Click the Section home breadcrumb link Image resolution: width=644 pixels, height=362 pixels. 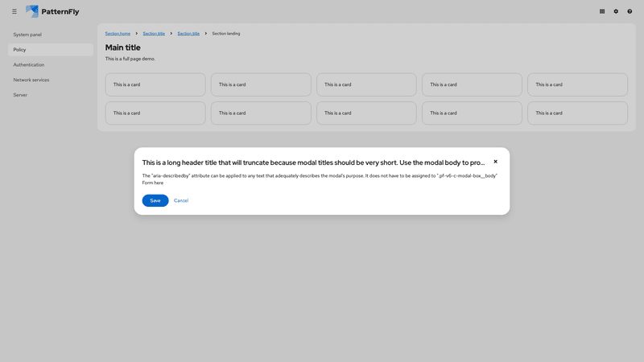(x=118, y=34)
